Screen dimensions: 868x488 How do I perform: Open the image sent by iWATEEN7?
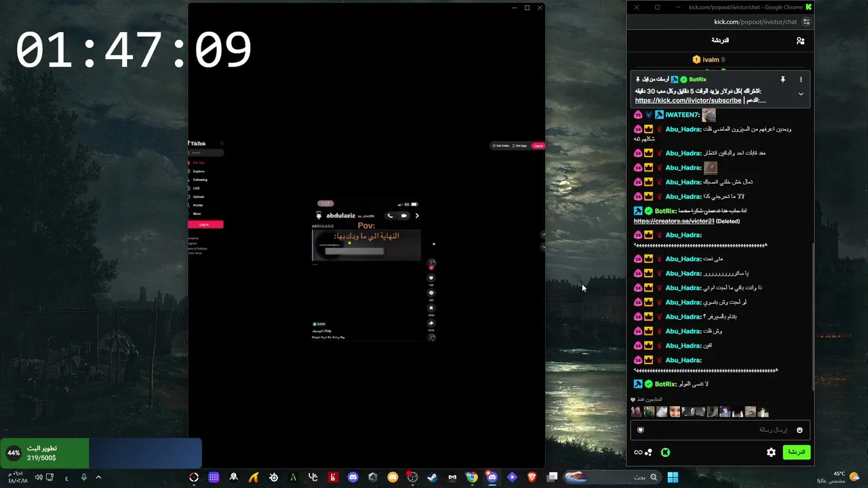point(709,115)
